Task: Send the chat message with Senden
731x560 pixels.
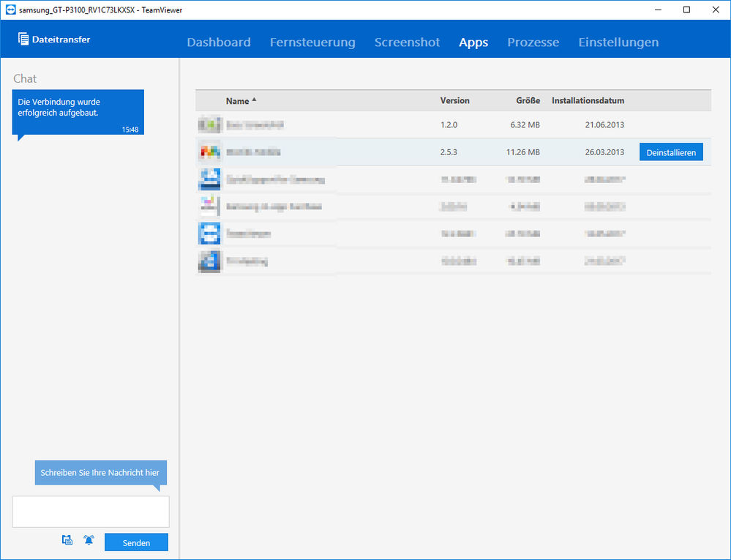Action: point(136,542)
